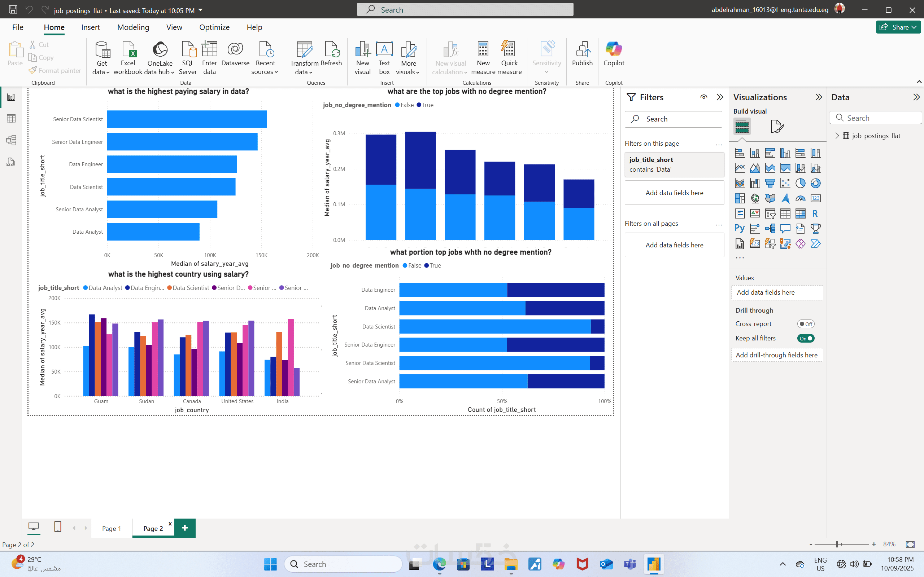Screen dimensions: 924x577
Task: Click the Publish ribbon icon
Action: tap(582, 54)
